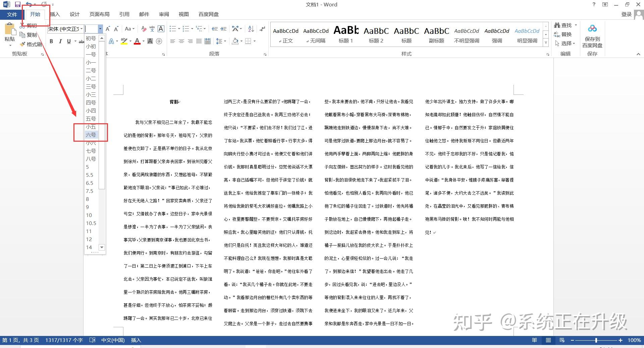Click the Character Border icon

click(161, 29)
